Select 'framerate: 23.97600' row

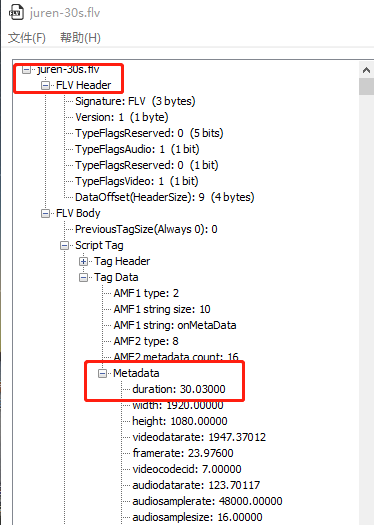pos(183,453)
